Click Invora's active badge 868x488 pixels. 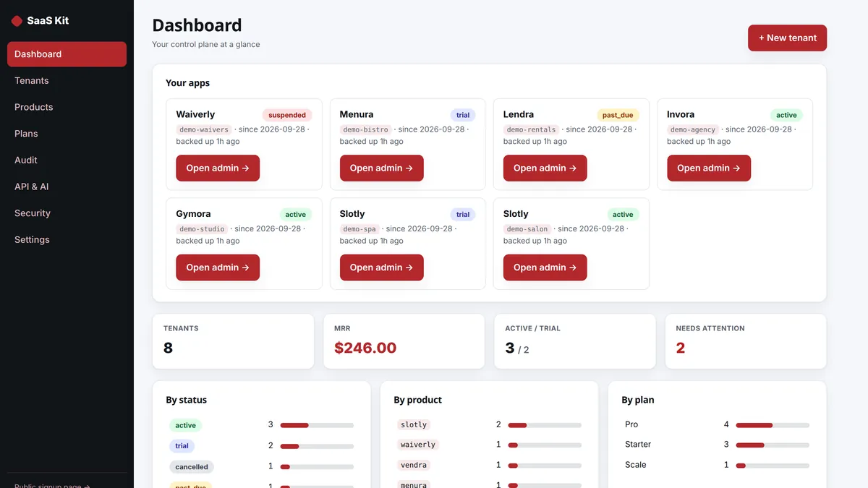[786, 115]
